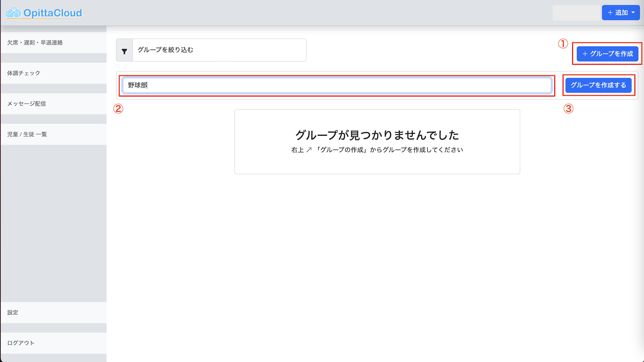Screen dimensions: 644x362
Task: Open 体調チェック in the sidebar
Action: pos(54,73)
